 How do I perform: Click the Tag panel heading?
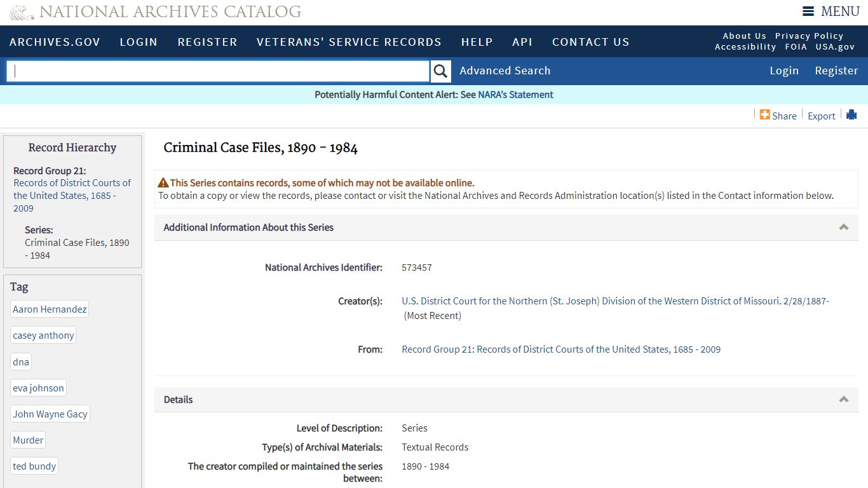[x=19, y=287]
